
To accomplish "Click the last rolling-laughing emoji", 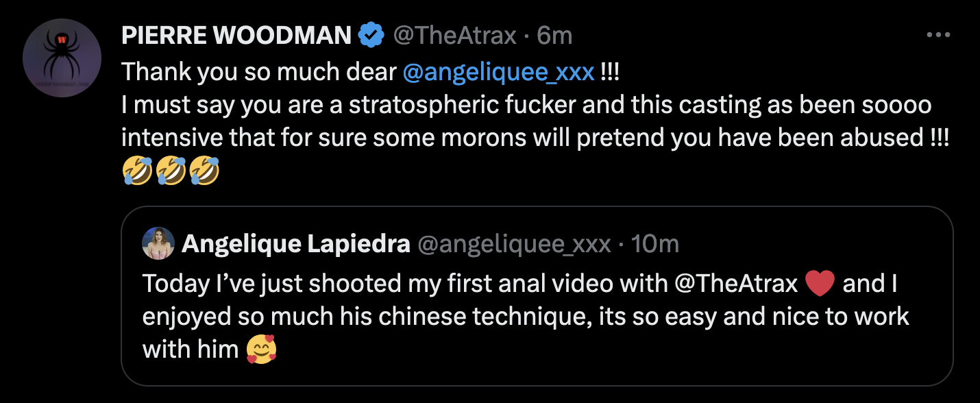I will click(204, 171).
